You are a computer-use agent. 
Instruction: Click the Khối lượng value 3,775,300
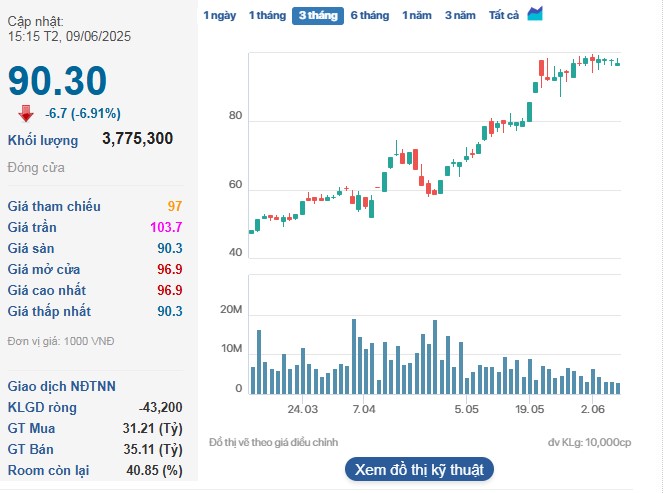(x=137, y=138)
